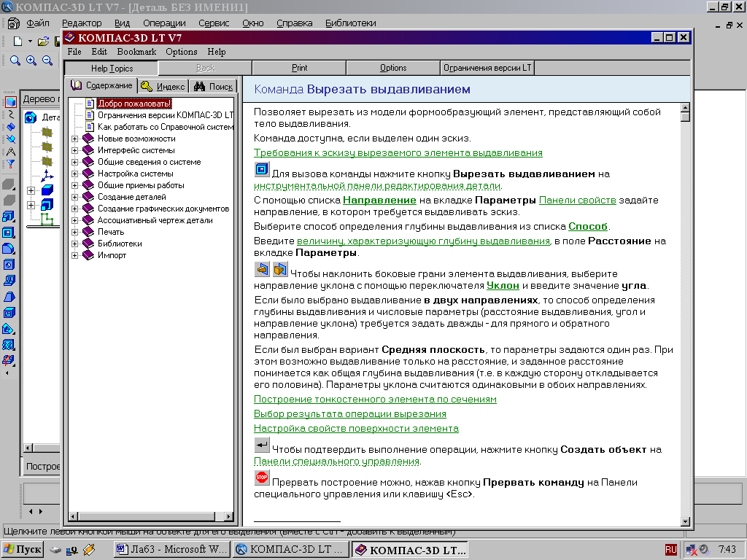
Task: Switch to the Поиск tab
Action: [214, 86]
